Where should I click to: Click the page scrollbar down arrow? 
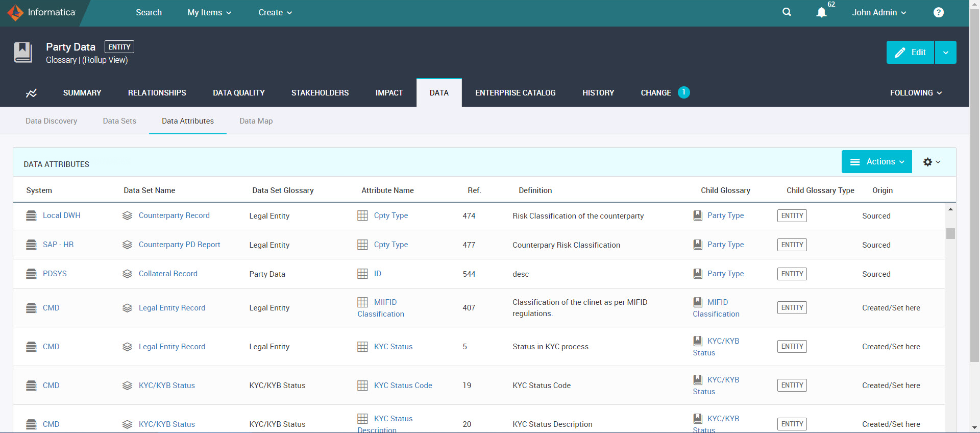tap(974, 427)
